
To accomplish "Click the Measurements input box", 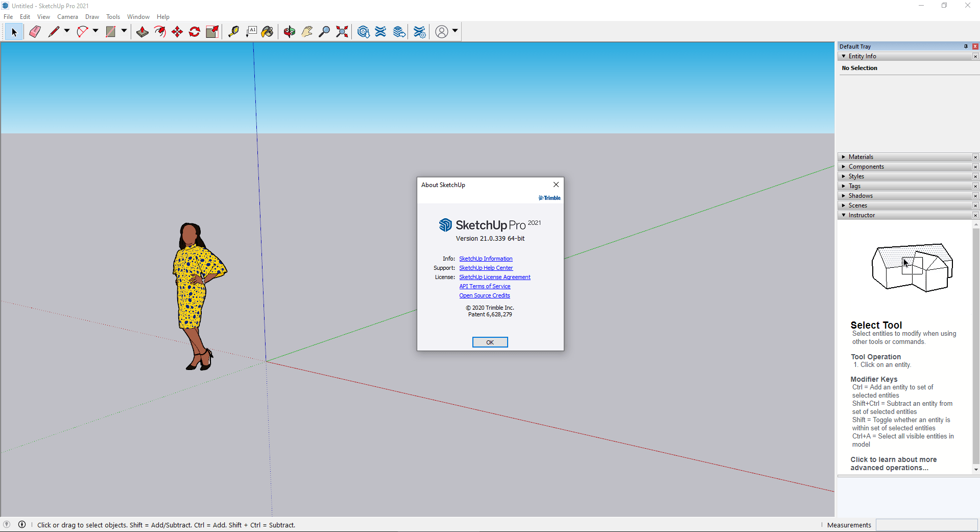I will pyautogui.click(x=926, y=525).
